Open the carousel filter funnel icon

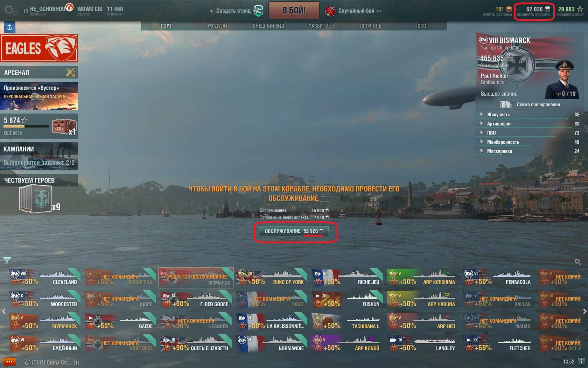[7, 260]
